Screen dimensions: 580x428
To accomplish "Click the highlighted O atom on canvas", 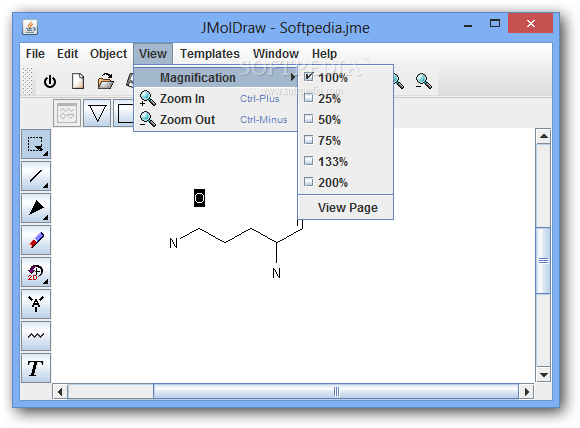I will point(199,198).
